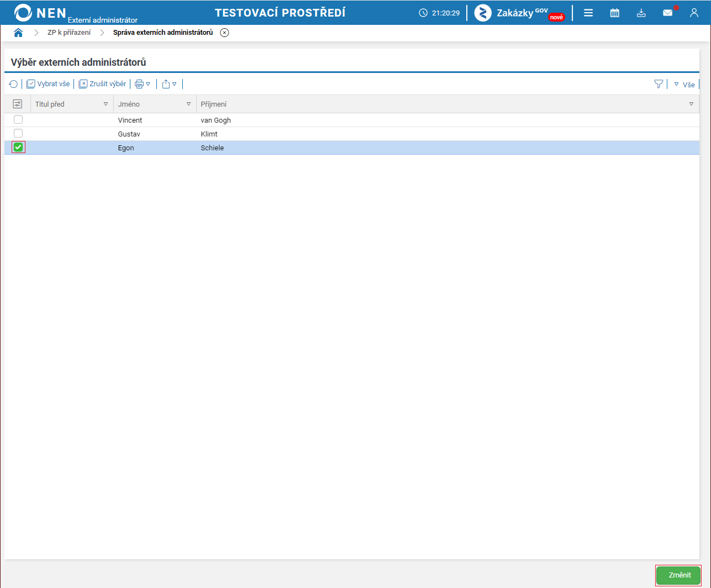Open the filter funnel icon
711x588 pixels.
(x=659, y=84)
